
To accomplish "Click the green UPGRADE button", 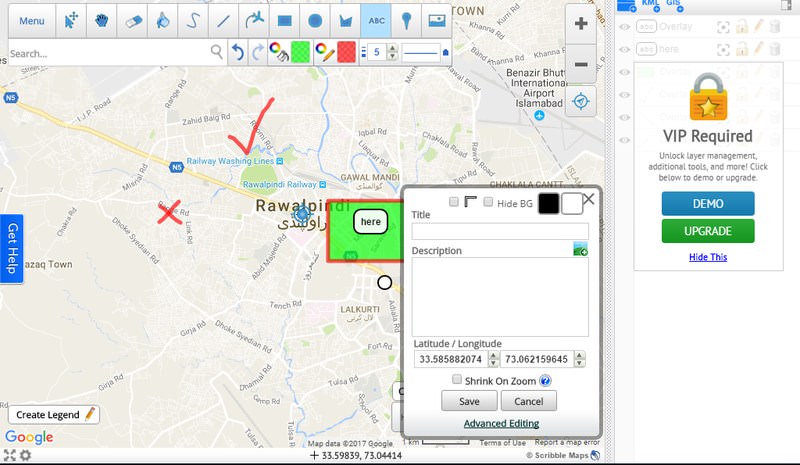I will pyautogui.click(x=708, y=231).
